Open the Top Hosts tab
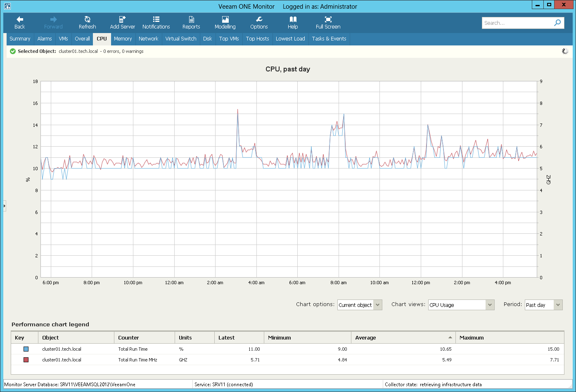 [x=257, y=39]
